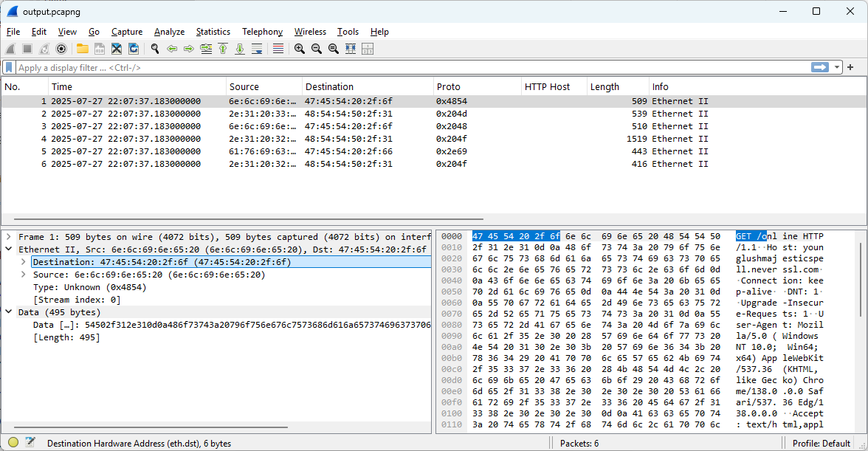868x451 pixels.
Task: Click the expert information circle in status bar
Action: 13,442
